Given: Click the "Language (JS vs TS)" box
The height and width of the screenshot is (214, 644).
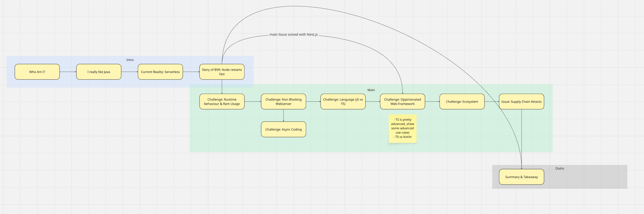Looking at the screenshot, I should 343,101.
